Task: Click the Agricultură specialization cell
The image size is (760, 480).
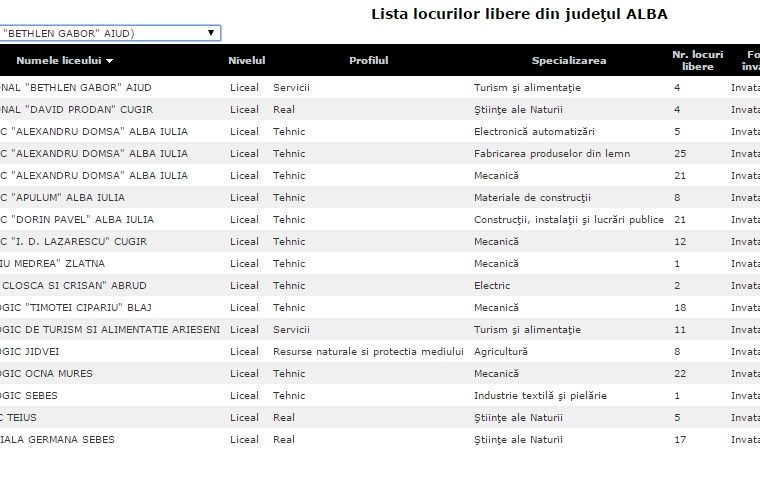Action: click(x=501, y=352)
